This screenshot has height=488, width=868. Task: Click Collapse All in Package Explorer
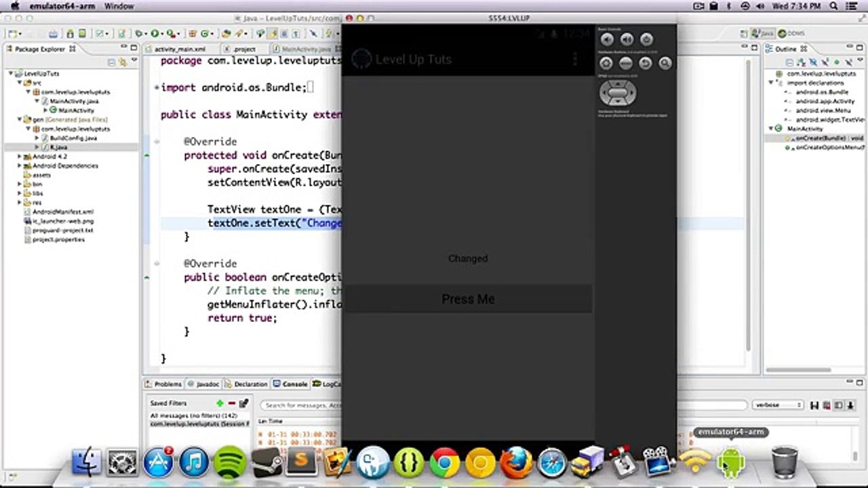tap(113, 61)
